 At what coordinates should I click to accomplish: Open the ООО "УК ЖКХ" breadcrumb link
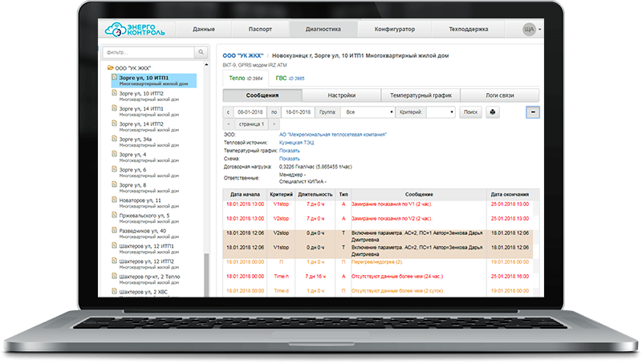coord(243,55)
